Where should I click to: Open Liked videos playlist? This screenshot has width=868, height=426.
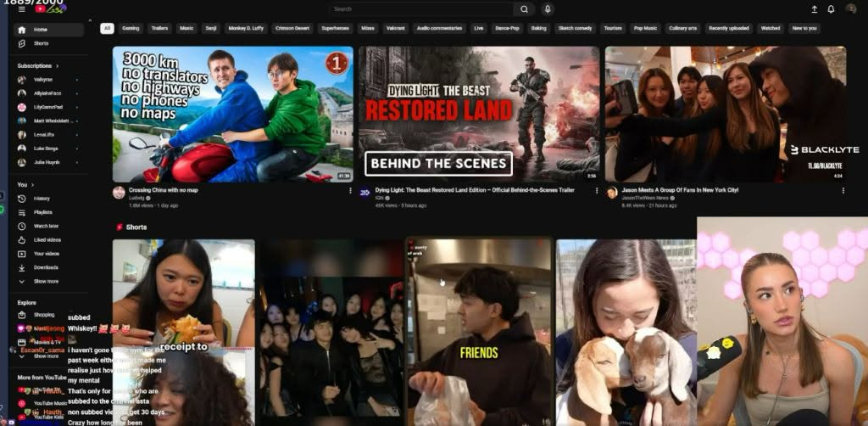(x=48, y=240)
